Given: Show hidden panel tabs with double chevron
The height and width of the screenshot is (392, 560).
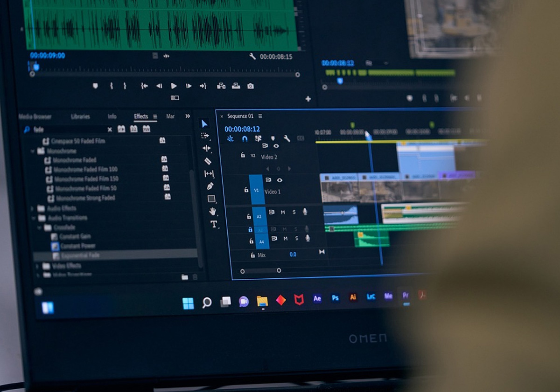Looking at the screenshot, I should (188, 116).
